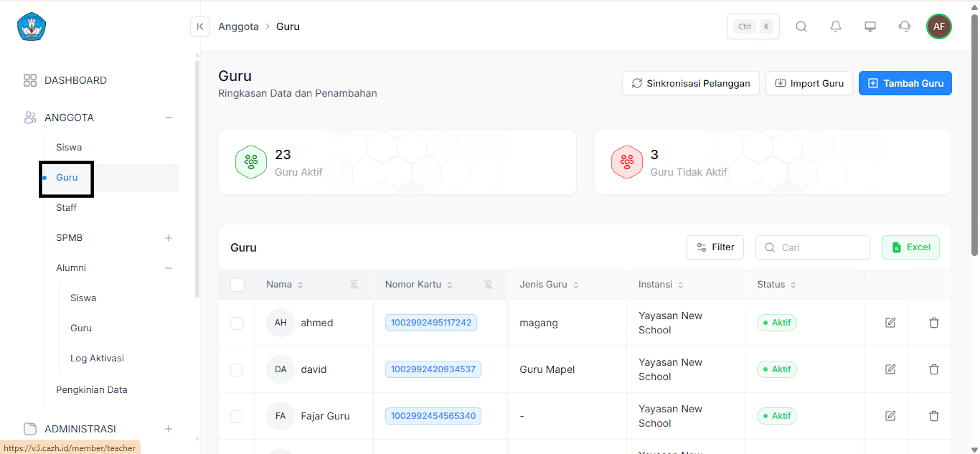Open the DASHBOARD menu item
Viewport: 980px width, 454px height.
(75, 80)
